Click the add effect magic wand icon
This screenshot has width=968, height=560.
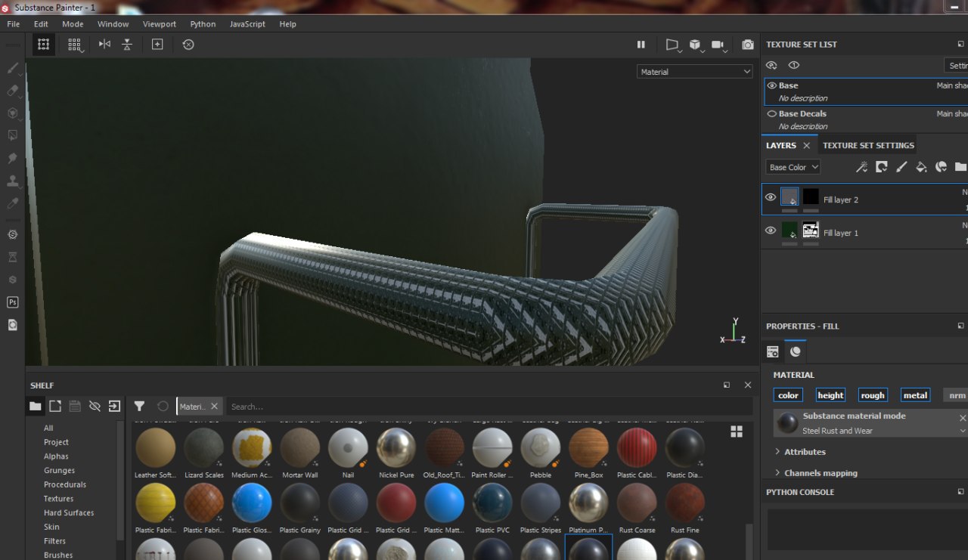[x=861, y=167]
